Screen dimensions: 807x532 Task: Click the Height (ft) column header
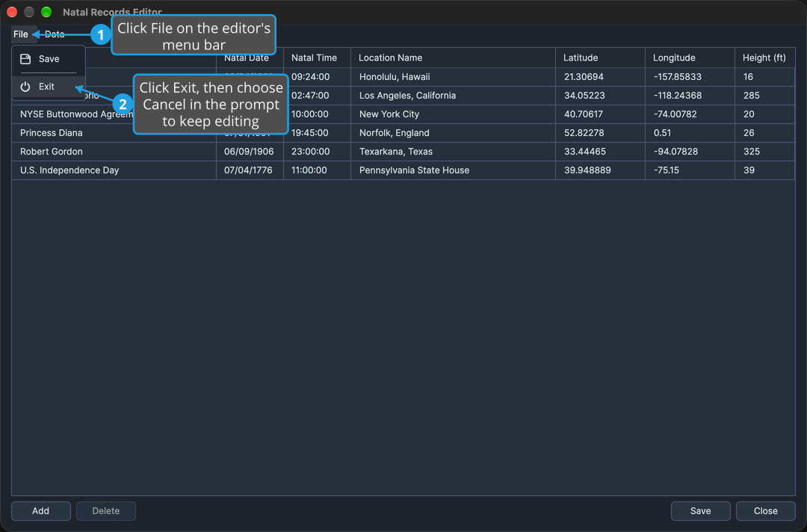(x=765, y=58)
